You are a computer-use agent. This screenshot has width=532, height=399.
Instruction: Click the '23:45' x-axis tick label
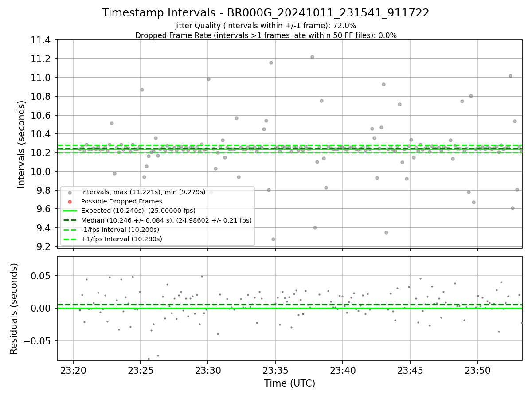pyautogui.click(x=410, y=369)
